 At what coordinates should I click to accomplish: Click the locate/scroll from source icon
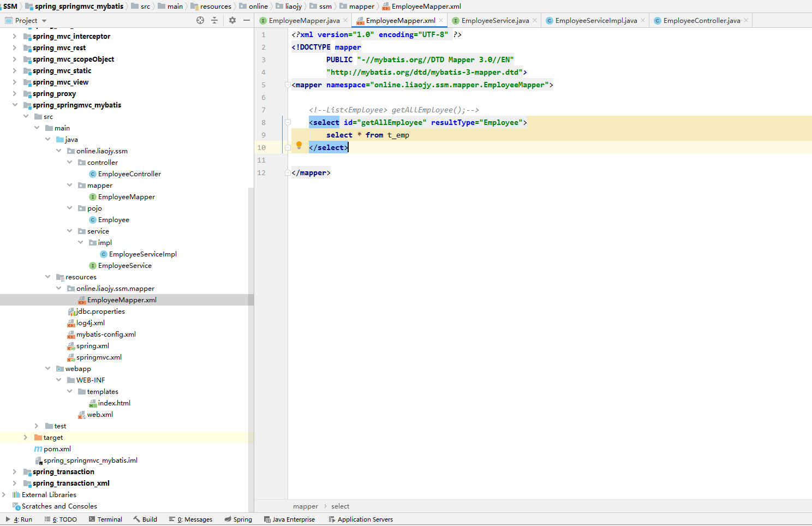(x=200, y=20)
